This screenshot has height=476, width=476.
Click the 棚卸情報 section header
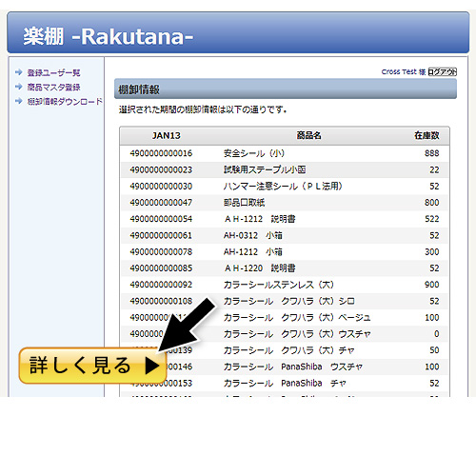[286, 89]
